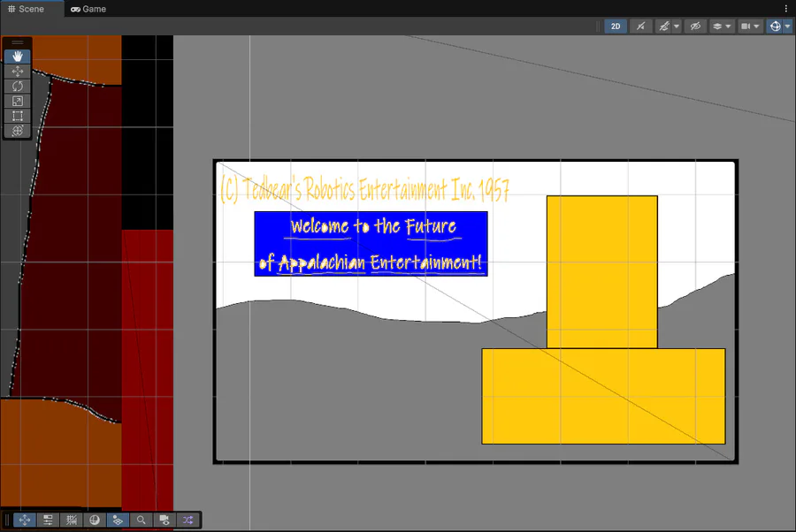This screenshot has height=532, width=796.
Task: Toggle the crossed-out grid icon
Action: (x=71, y=520)
